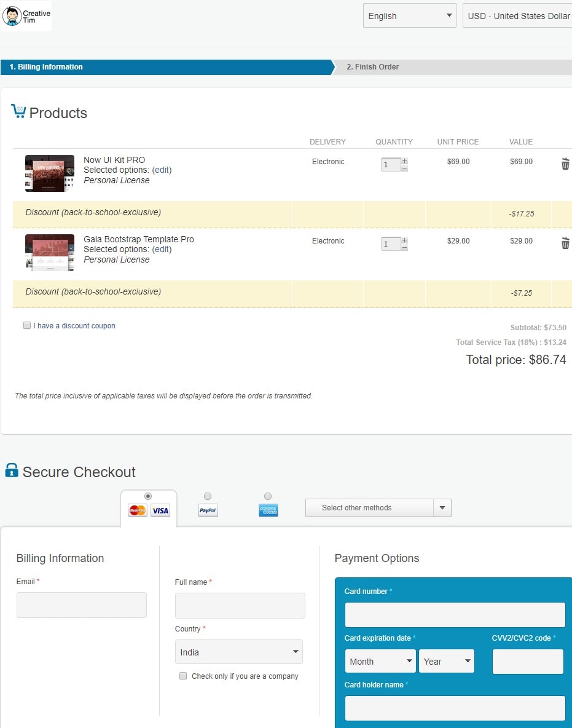Open the English language dropdown
The height and width of the screenshot is (728, 572).
[410, 16]
